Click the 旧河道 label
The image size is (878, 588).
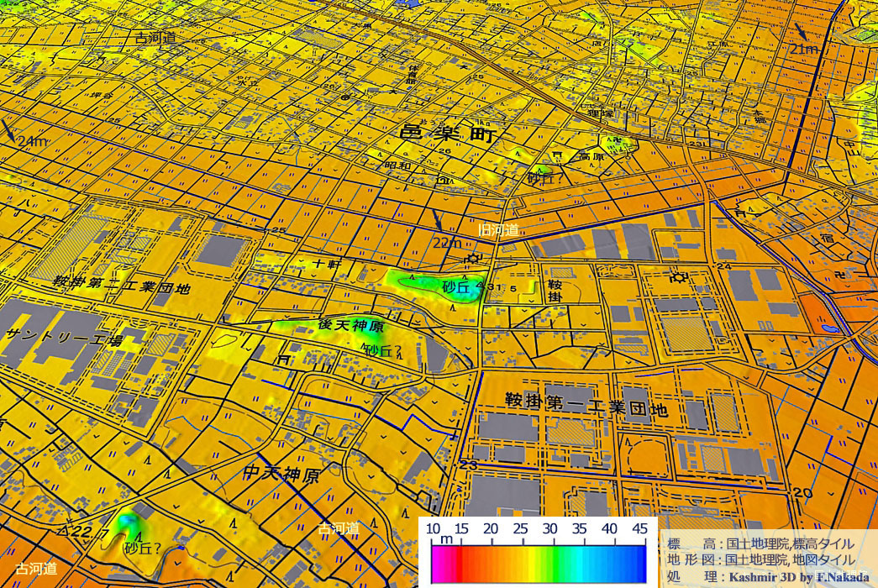498,229
